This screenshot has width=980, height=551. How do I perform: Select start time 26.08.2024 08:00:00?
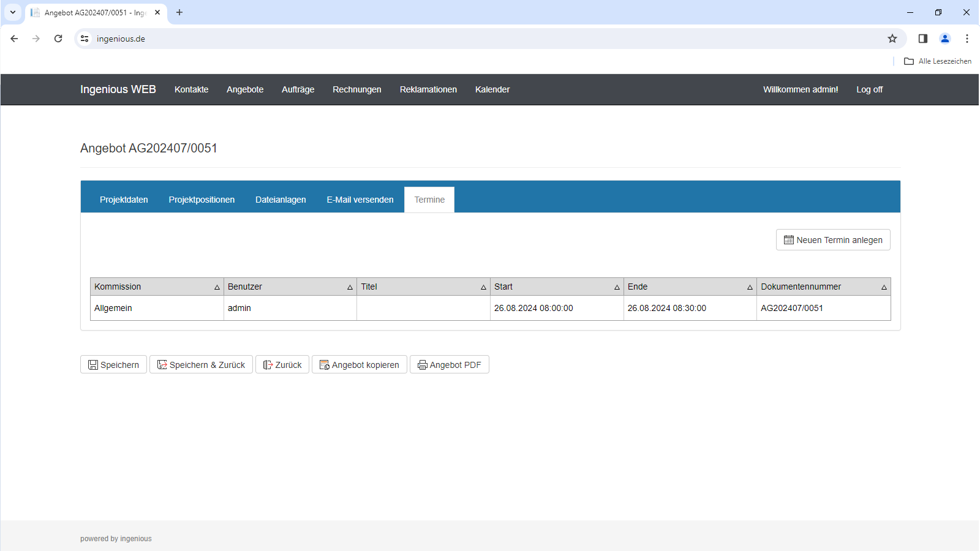click(557, 308)
